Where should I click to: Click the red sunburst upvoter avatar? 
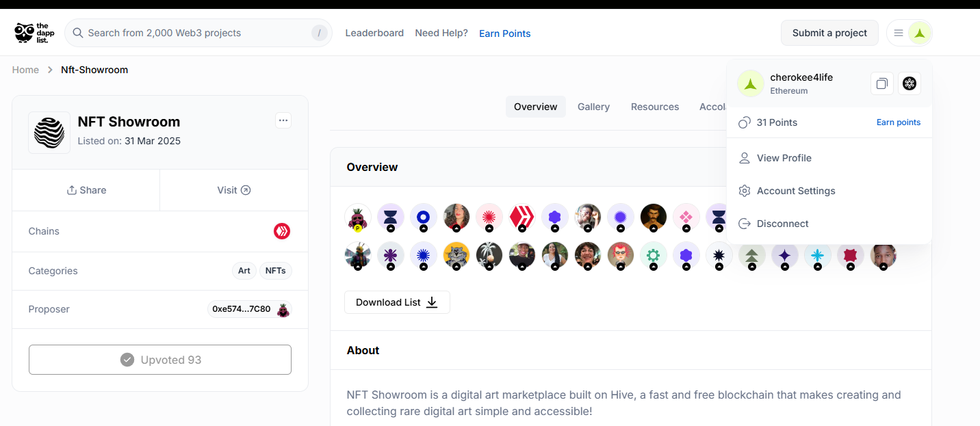coord(489,217)
